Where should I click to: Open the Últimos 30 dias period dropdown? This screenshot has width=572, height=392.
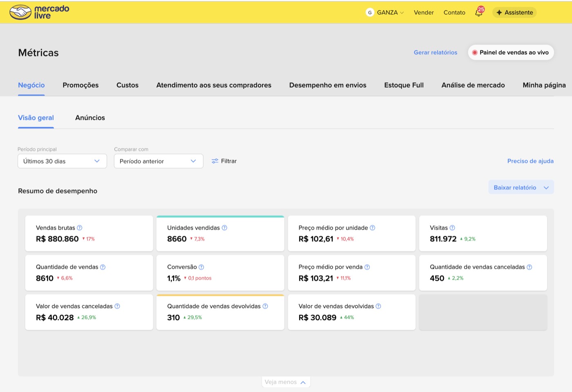(62, 161)
